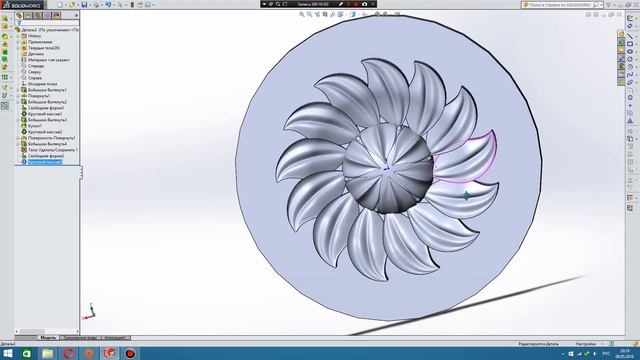Screen dimensions: 640x360
Task: Expand the Твердые тела(26) node
Action: (18, 48)
